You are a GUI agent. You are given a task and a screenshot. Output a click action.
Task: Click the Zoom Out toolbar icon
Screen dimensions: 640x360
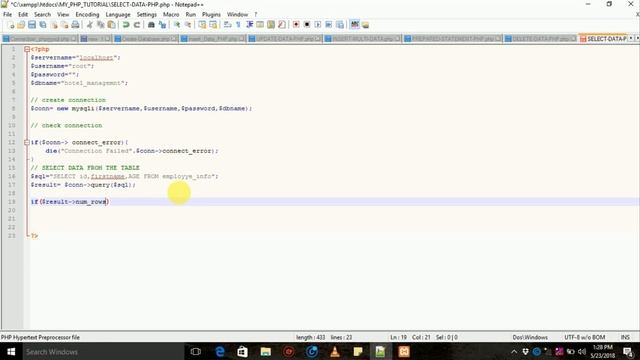tap(188, 25)
